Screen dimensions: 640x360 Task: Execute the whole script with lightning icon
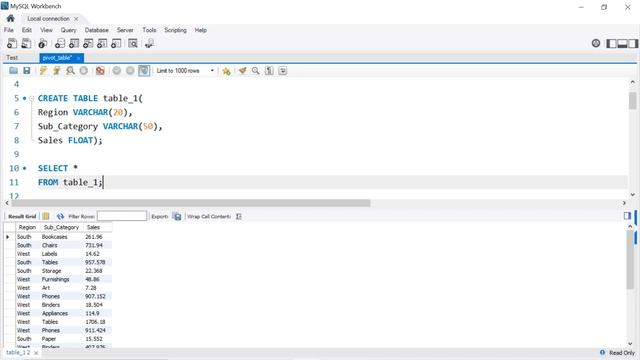click(43, 71)
